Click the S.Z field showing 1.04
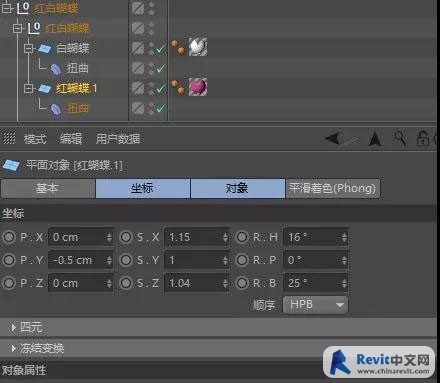The width and height of the screenshot is (440, 383). [x=197, y=283]
